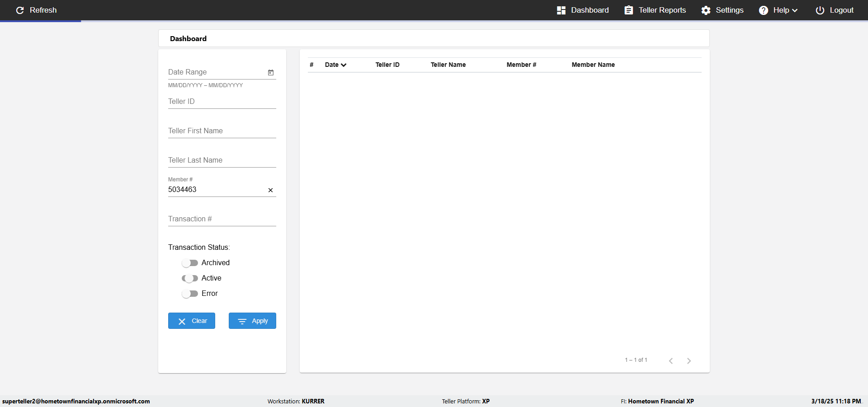
Task: Click the Teller Reports clipboard icon
Action: tap(628, 10)
